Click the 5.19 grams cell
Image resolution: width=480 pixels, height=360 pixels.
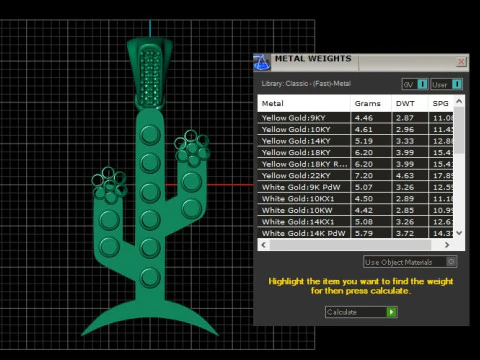(371, 141)
